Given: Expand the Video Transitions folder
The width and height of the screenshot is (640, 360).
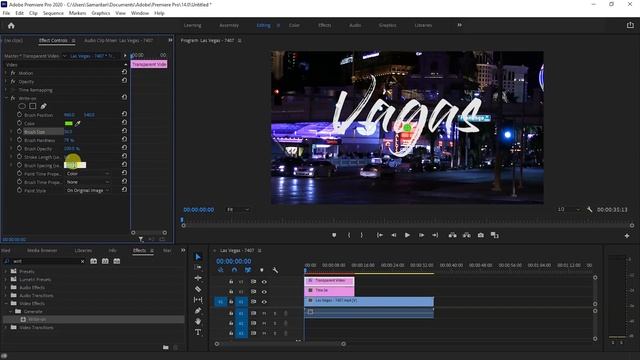Looking at the screenshot, I should (6, 327).
